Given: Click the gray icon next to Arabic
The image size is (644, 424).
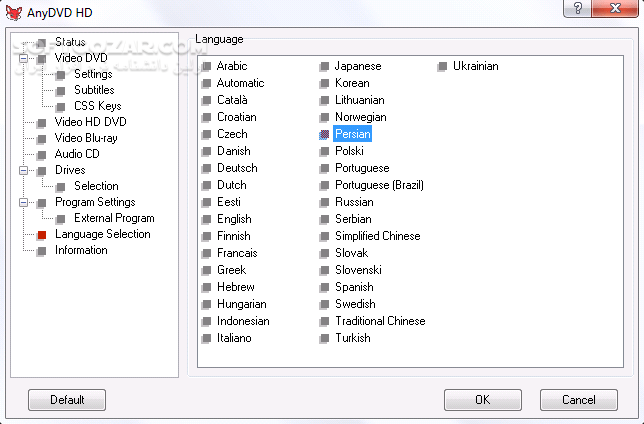Looking at the screenshot, I should (206, 67).
